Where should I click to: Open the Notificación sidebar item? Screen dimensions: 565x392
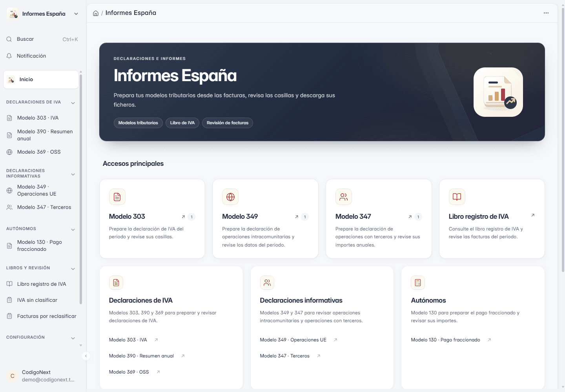[x=42, y=56]
